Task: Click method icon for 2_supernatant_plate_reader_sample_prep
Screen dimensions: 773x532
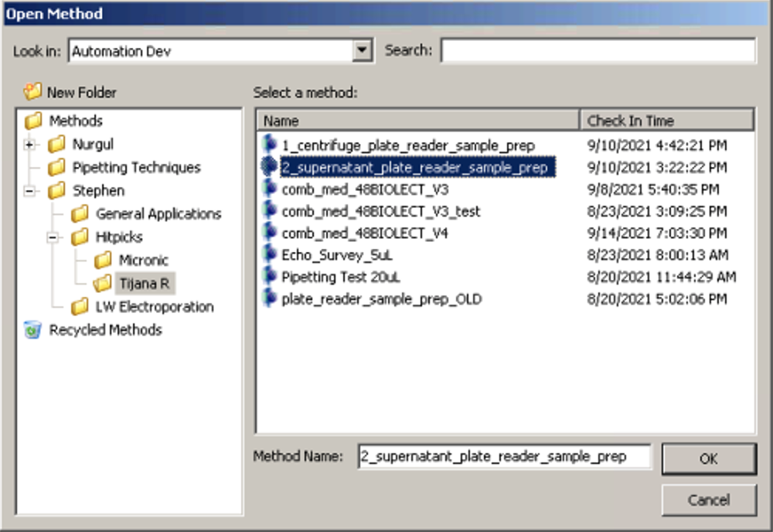Action: [x=269, y=167]
